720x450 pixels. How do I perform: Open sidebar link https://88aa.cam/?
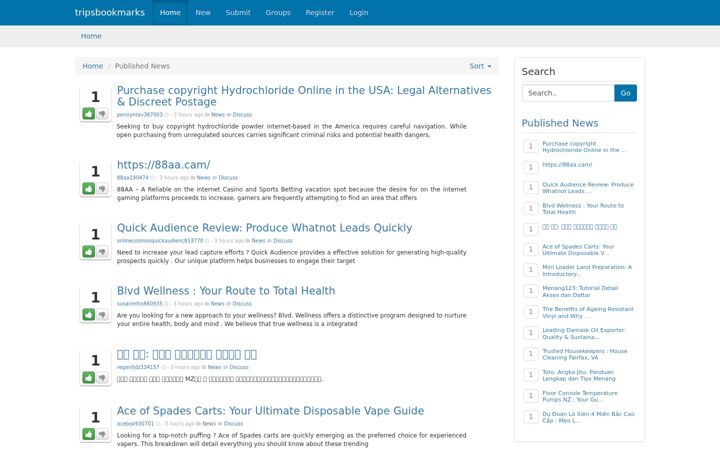pos(567,164)
